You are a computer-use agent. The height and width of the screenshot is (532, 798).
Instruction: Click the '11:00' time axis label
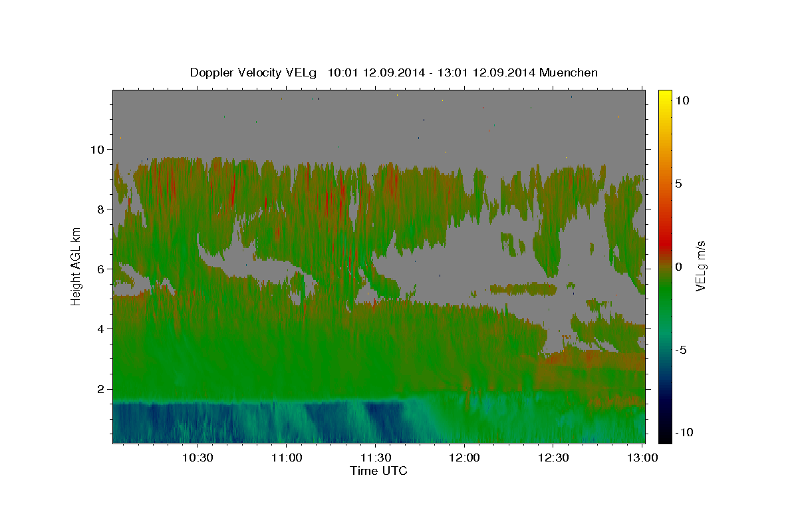[x=286, y=458]
